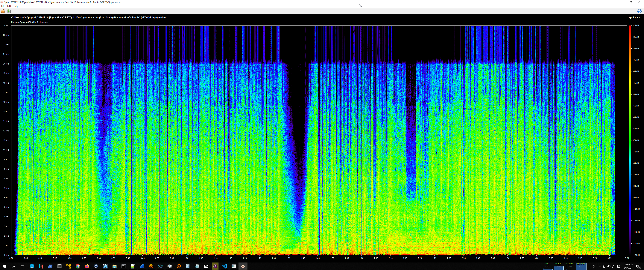Open the yellow network-boxes taskbar icon

point(69,266)
